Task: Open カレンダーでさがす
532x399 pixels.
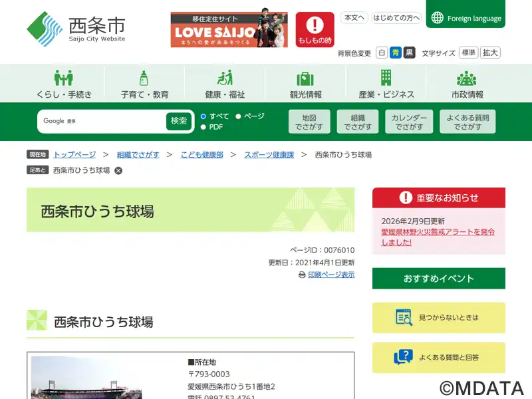Action: point(409,122)
